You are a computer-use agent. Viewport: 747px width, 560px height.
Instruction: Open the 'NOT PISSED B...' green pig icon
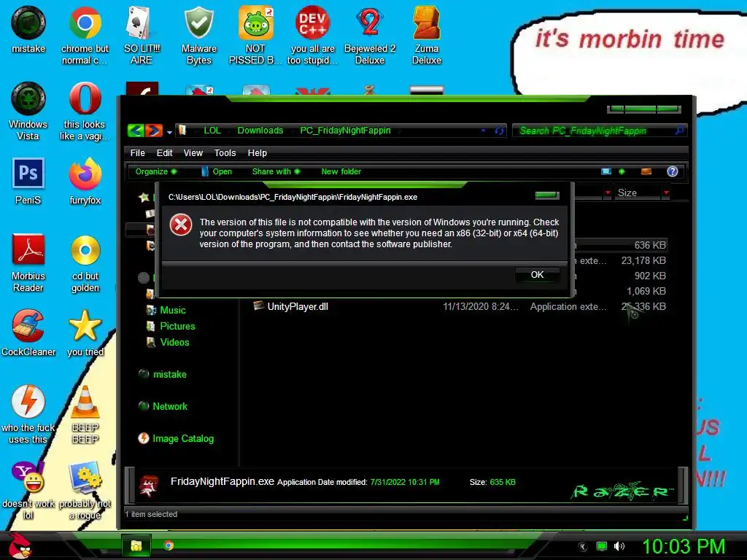255,34
